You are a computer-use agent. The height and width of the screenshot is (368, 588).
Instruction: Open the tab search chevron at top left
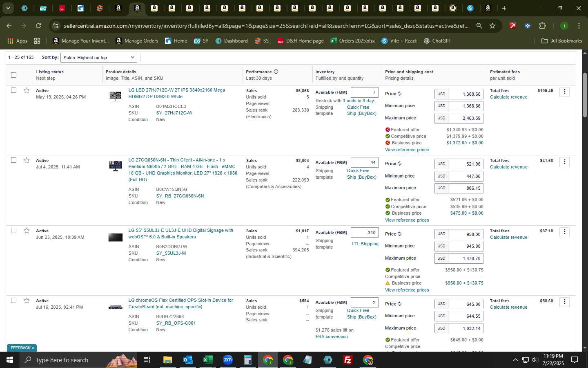(8, 8)
